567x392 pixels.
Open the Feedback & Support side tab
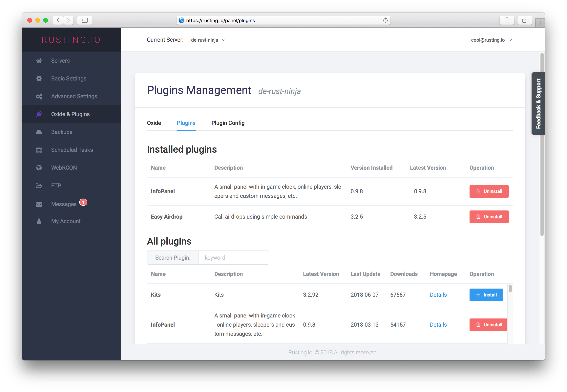538,104
